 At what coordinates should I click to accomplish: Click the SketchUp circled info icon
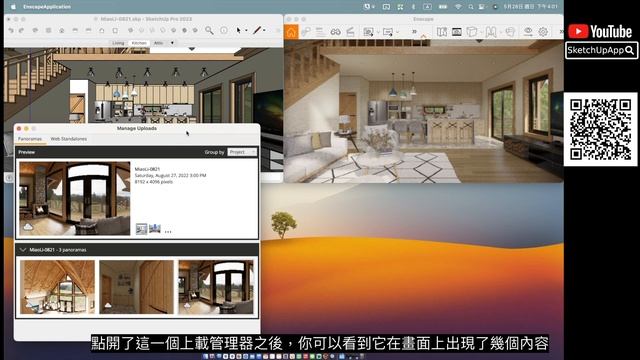coord(224,30)
